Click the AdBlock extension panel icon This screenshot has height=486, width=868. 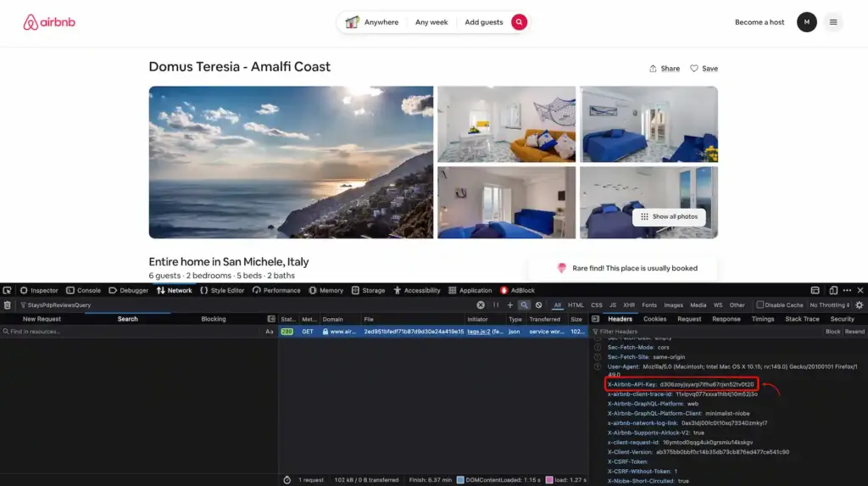pos(504,290)
